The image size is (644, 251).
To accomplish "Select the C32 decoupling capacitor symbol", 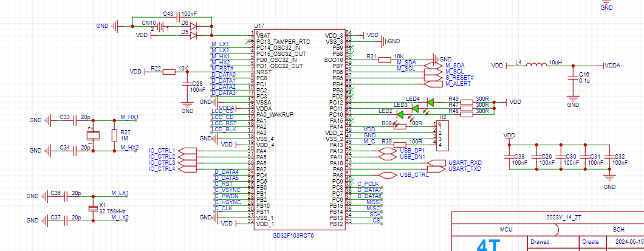I will 609,157.
